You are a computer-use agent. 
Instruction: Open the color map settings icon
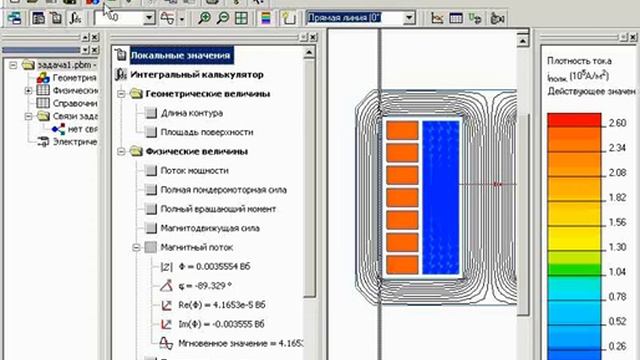coord(266,18)
